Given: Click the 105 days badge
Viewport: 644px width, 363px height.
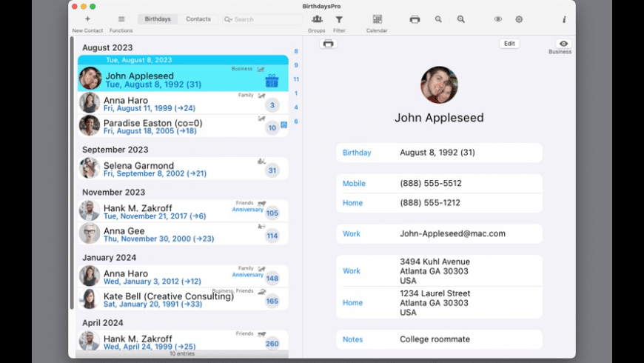Looking at the screenshot, I should pyautogui.click(x=272, y=213).
